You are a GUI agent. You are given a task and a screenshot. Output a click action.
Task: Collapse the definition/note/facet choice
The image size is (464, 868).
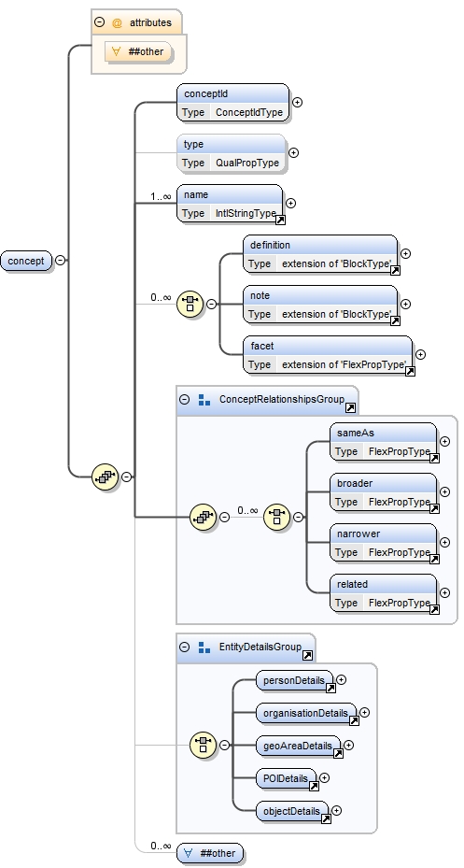pos(211,304)
